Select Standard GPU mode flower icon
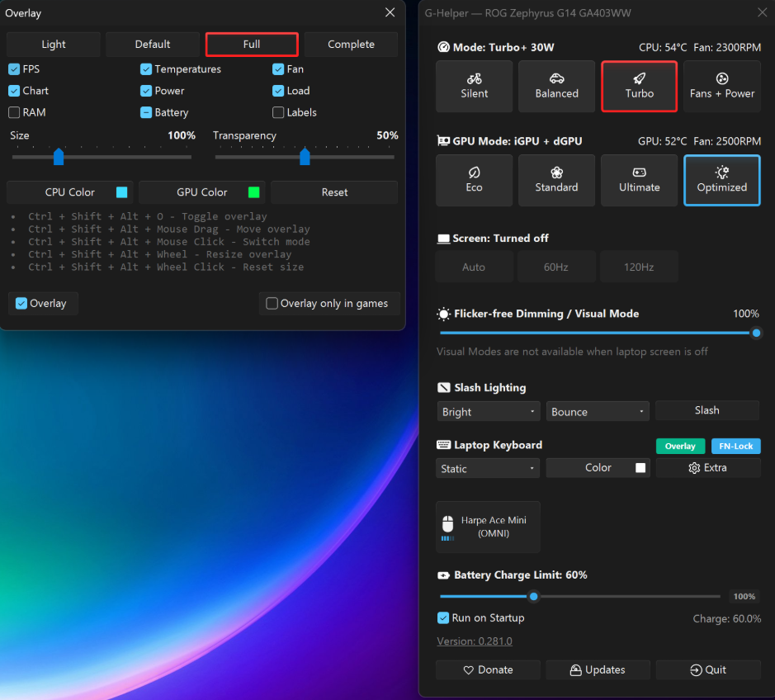Screen dimensions: 775x700 tap(556, 172)
